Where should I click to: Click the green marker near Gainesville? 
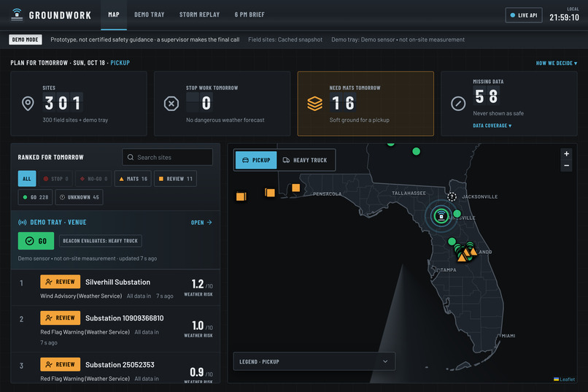coord(457,214)
